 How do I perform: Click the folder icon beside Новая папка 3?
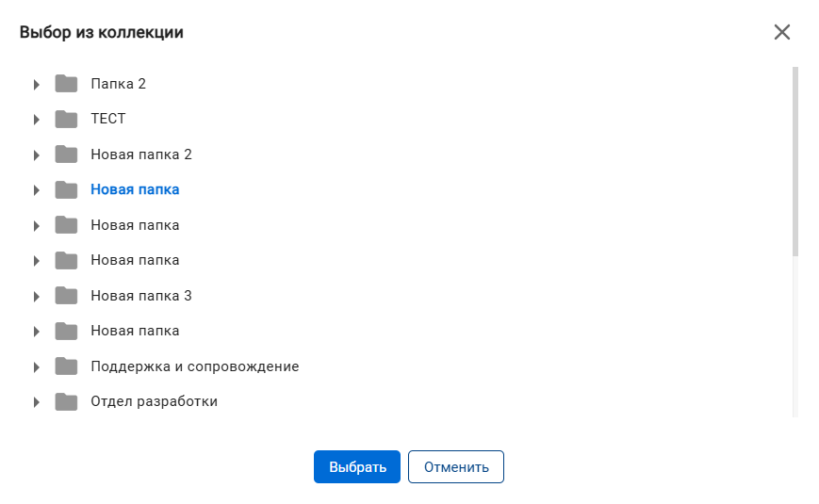click(x=66, y=296)
